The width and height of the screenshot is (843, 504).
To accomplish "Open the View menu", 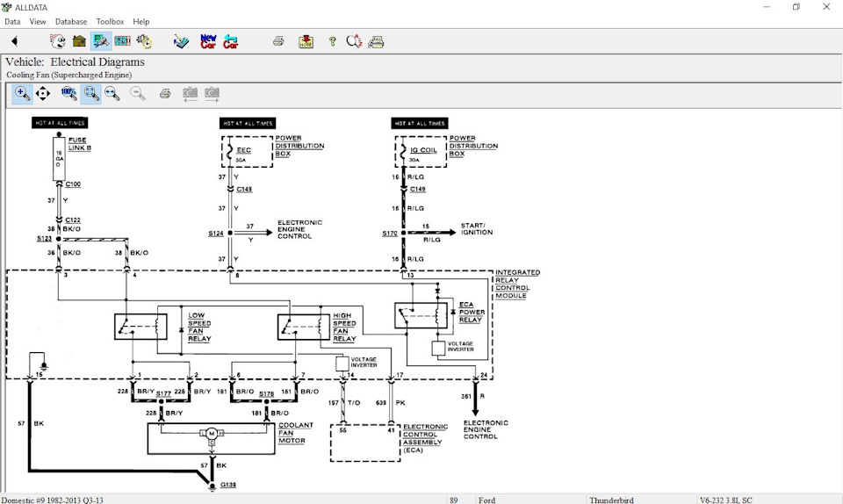I will (x=38, y=21).
